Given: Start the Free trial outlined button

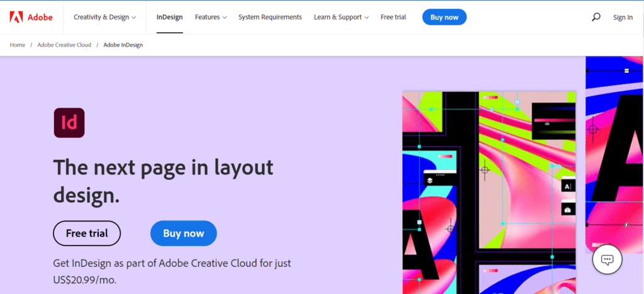Looking at the screenshot, I should [x=87, y=233].
